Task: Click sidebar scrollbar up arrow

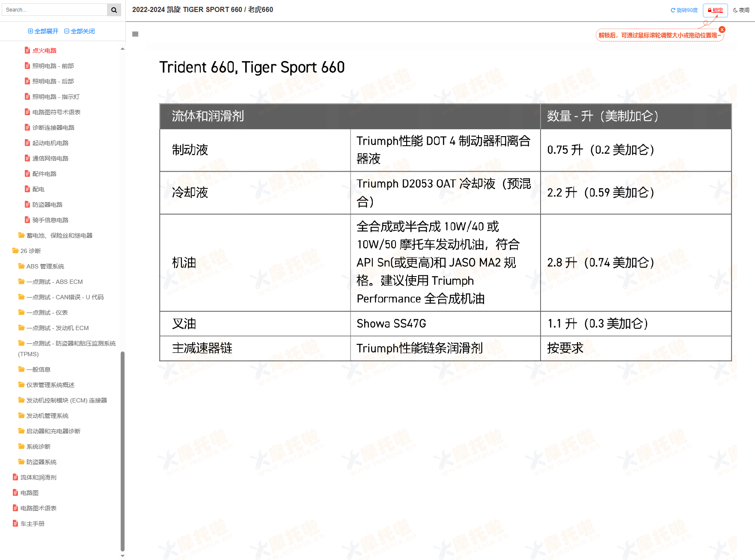Action: [123, 49]
